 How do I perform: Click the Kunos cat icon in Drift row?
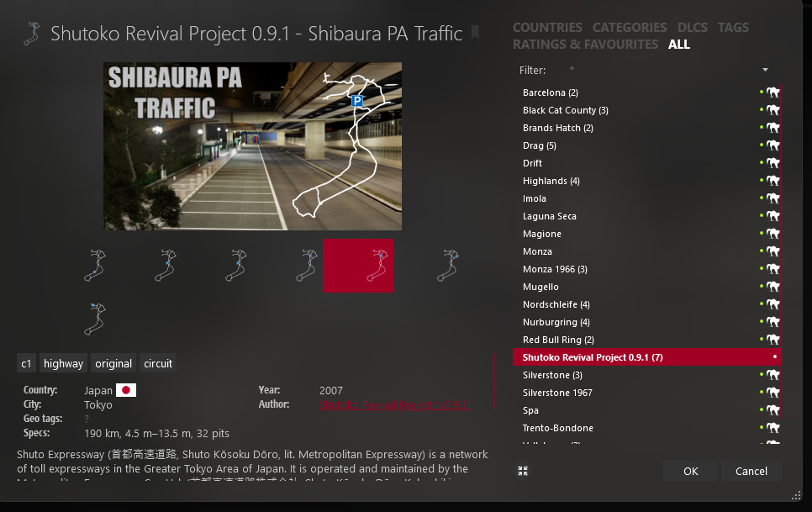coord(773,162)
